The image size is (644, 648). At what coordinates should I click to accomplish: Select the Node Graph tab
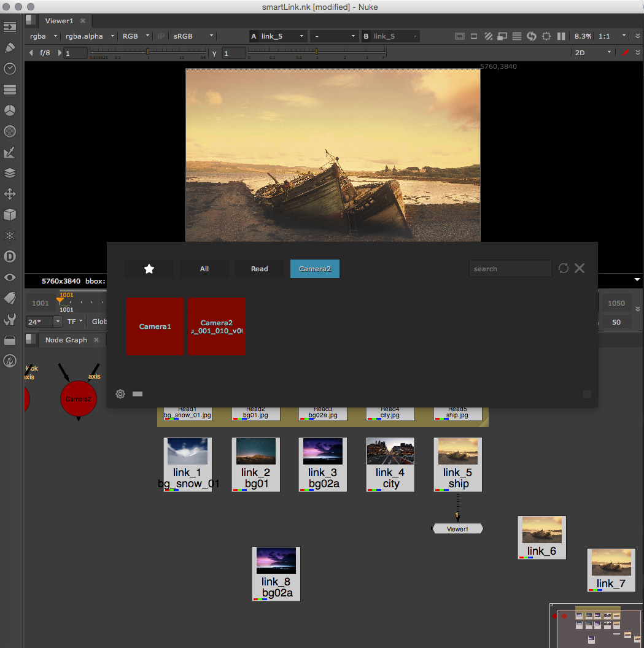point(66,340)
